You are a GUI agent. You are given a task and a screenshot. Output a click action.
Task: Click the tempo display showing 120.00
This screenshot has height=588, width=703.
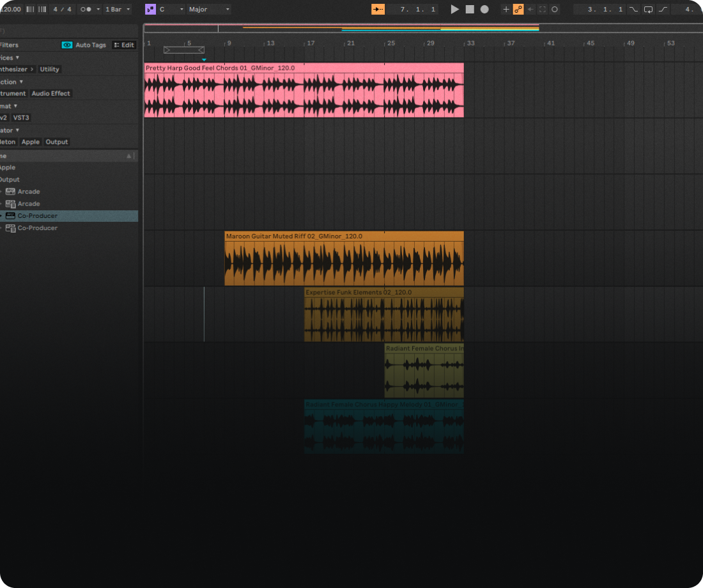pyautogui.click(x=12, y=9)
